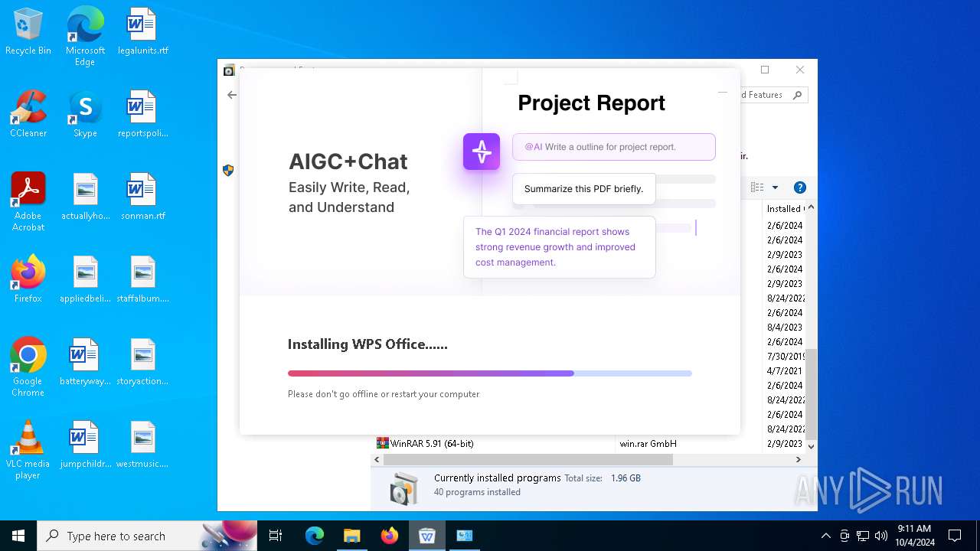Click 'Summarize this PDF briefly.' bubble
Image resolution: width=980 pixels, height=551 pixels.
tap(583, 189)
